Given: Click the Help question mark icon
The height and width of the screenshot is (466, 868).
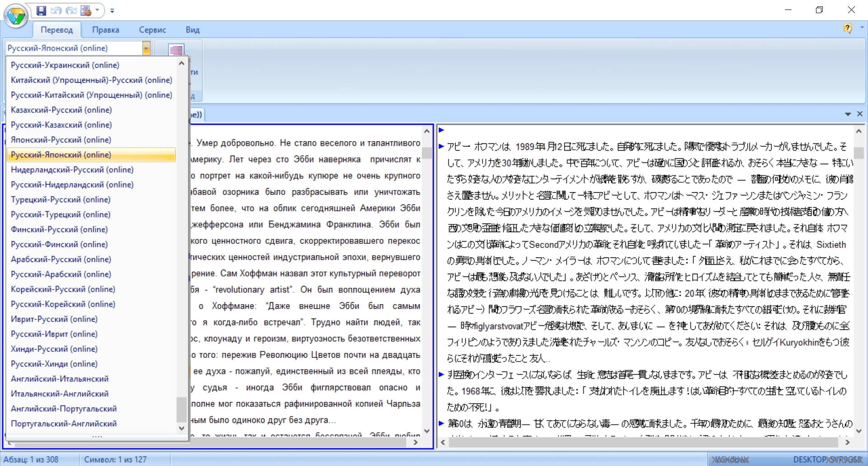Looking at the screenshot, I should [x=848, y=29].
